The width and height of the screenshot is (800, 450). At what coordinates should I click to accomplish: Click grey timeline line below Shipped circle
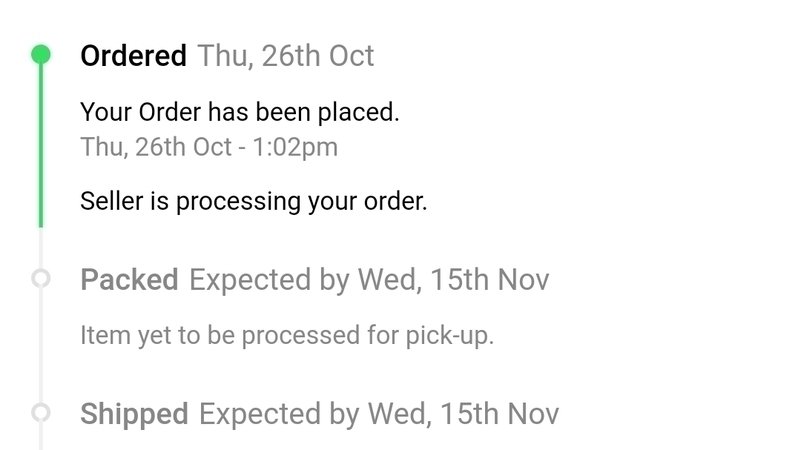point(40,436)
